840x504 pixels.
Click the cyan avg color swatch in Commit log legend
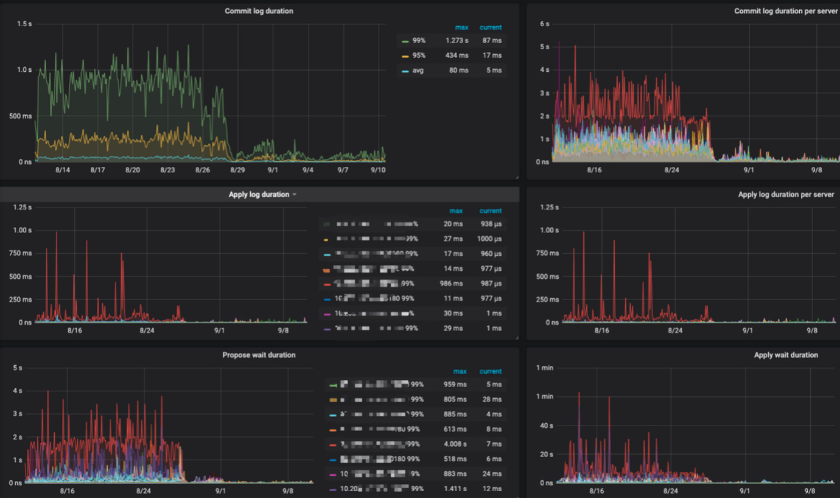405,71
